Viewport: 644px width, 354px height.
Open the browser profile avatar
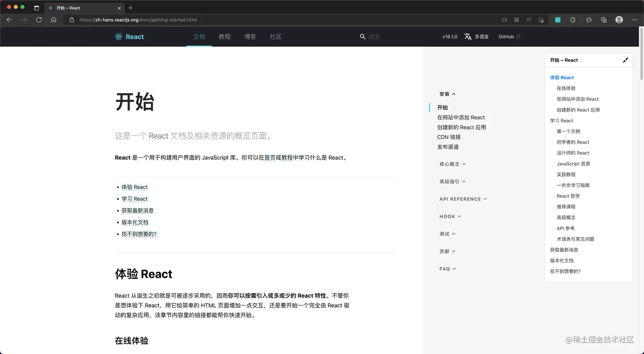tap(619, 20)
